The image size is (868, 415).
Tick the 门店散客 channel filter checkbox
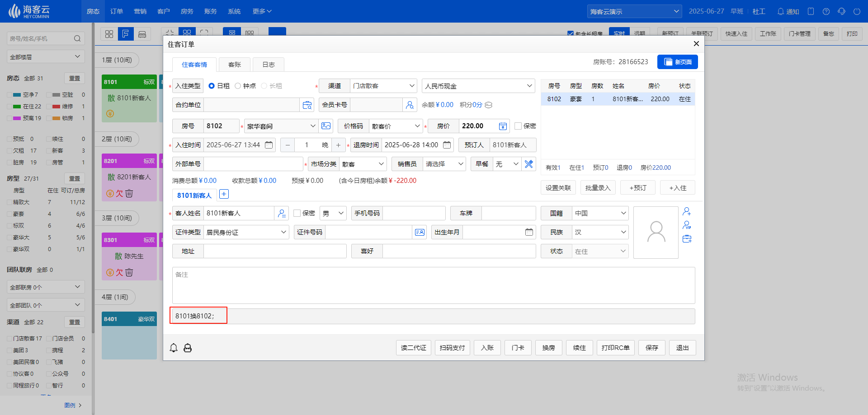[x=9, y=339]
